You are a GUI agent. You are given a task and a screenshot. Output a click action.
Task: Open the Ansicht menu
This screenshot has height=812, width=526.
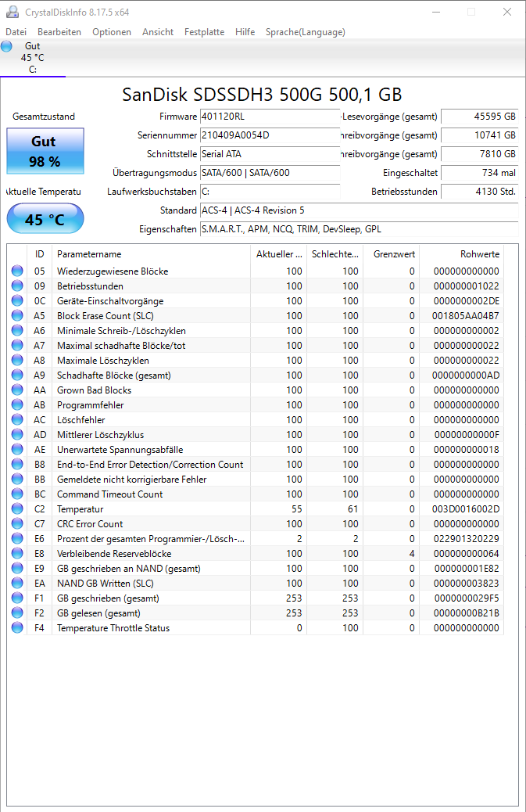pos(158,32)
